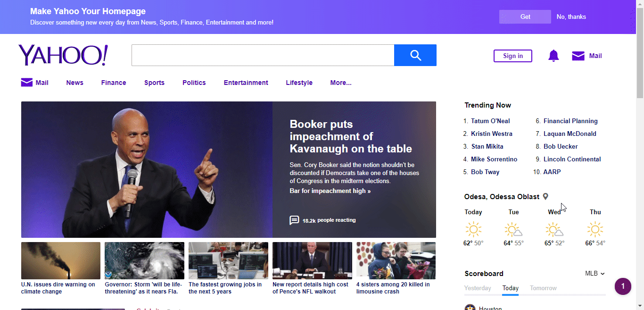Open U.N. issues dire warning article

(58, 288)
